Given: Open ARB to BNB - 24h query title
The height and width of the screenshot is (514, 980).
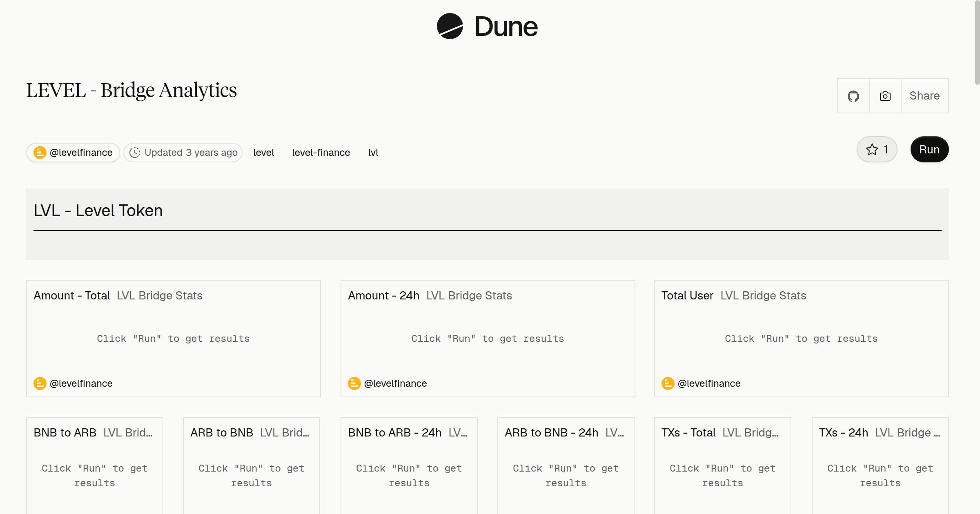Looking at the screenshot, I should coord(551,432).
